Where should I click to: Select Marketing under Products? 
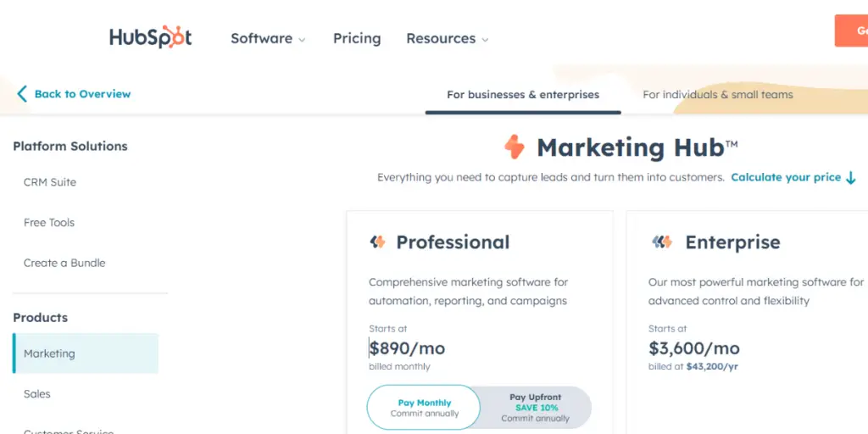86,353
